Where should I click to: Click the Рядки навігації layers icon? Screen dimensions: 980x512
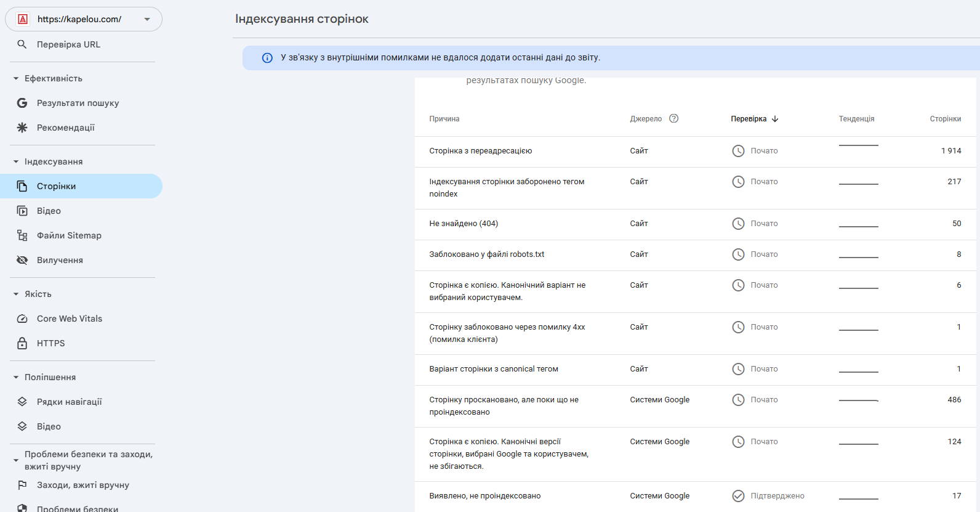[x=22, y=402]
